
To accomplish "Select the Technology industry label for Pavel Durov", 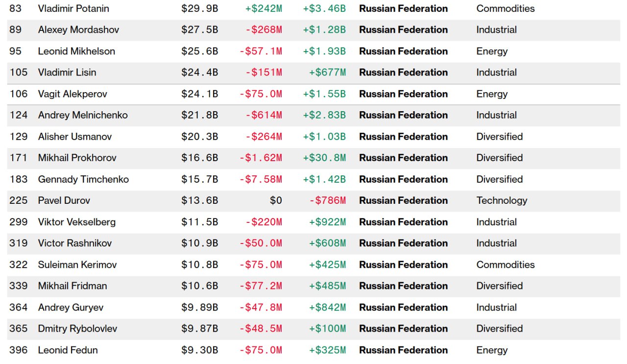I will click(x=502, y=200).
